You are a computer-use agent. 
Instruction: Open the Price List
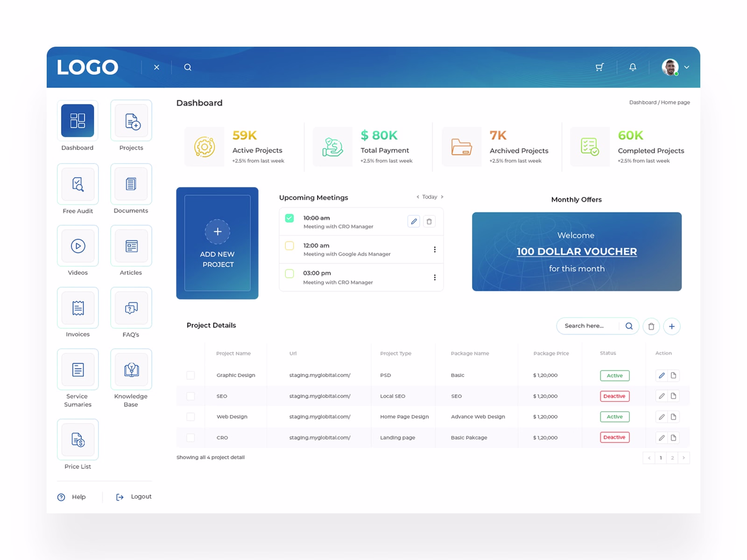click(x=78, y=439)
